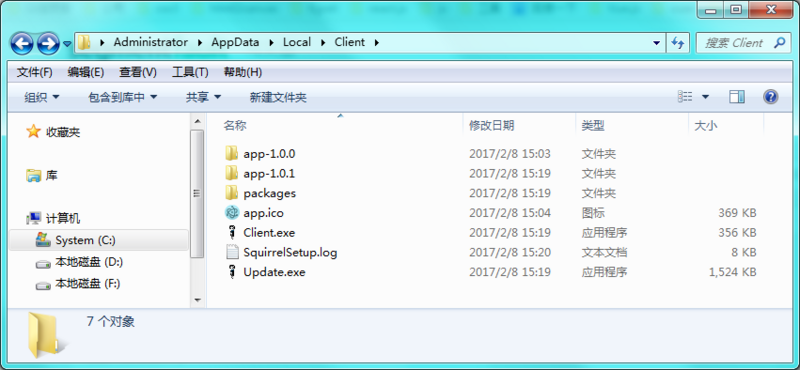Refresh the Client folder view

pos(678,43)
